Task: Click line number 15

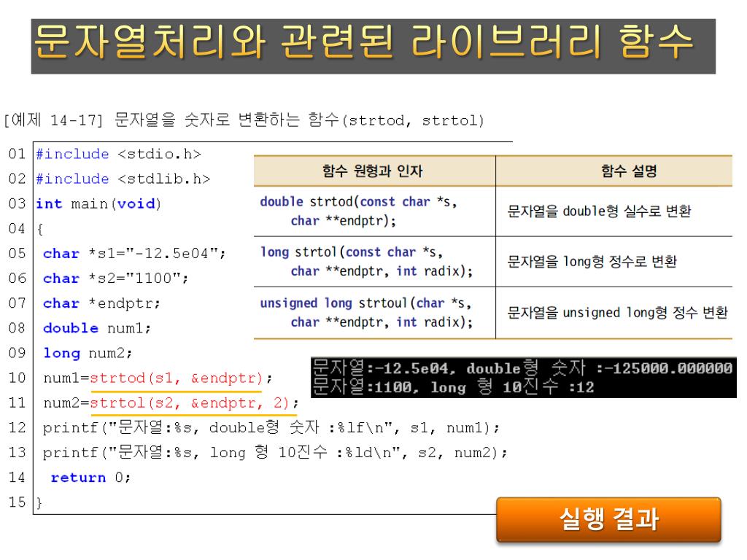Action: [18, 502]
